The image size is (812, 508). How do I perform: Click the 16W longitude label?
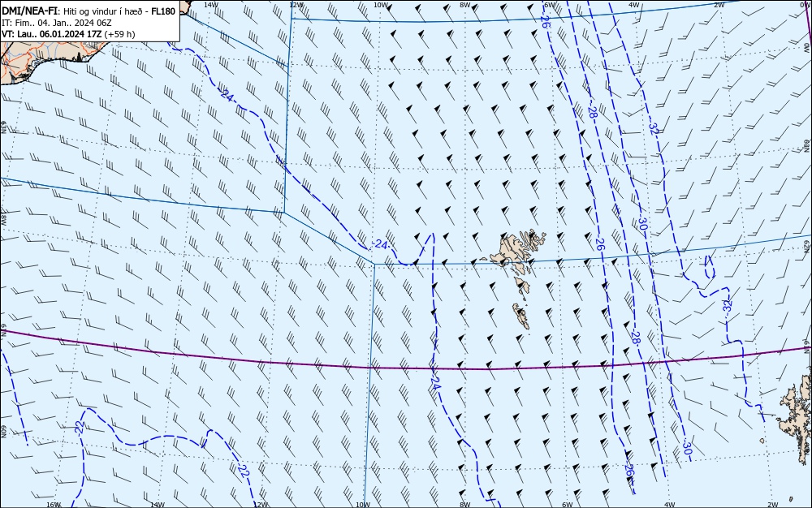(54, 505)
